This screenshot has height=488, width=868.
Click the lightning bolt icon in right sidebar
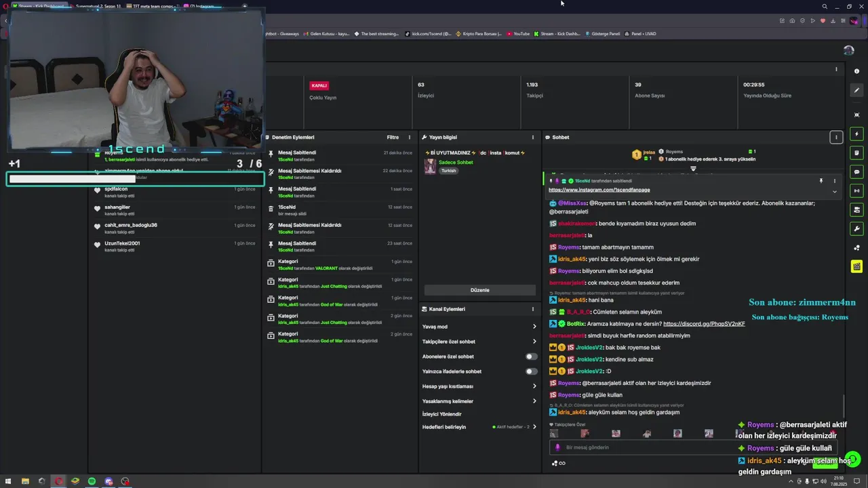tap(857, 134)
